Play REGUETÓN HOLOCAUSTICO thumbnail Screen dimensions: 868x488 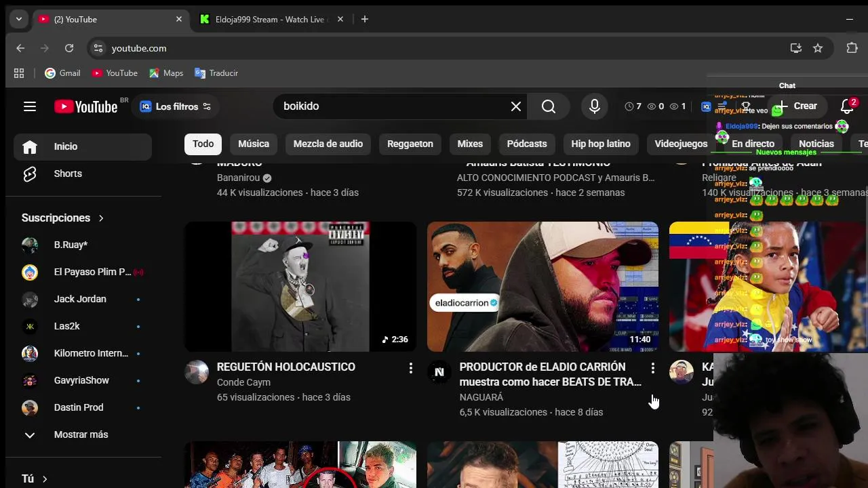[x=300, y=287]
